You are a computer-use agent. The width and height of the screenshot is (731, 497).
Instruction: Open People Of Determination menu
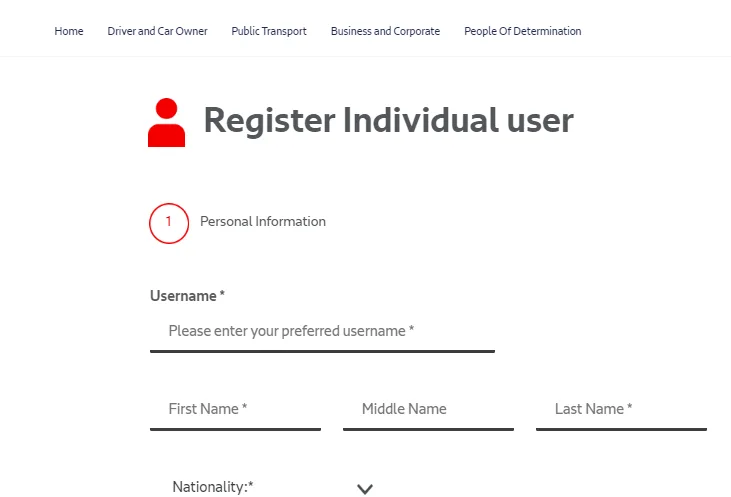click(522, 31)
